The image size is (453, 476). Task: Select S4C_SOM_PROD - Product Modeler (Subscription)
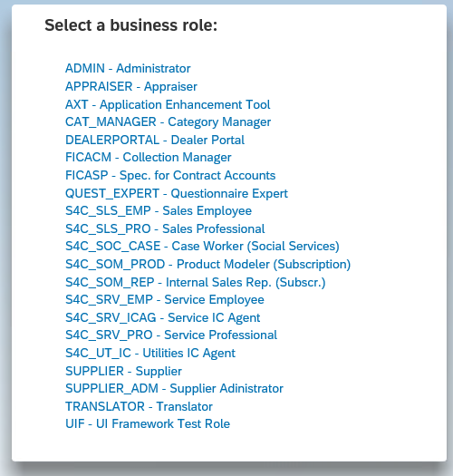tap(207, 264)
